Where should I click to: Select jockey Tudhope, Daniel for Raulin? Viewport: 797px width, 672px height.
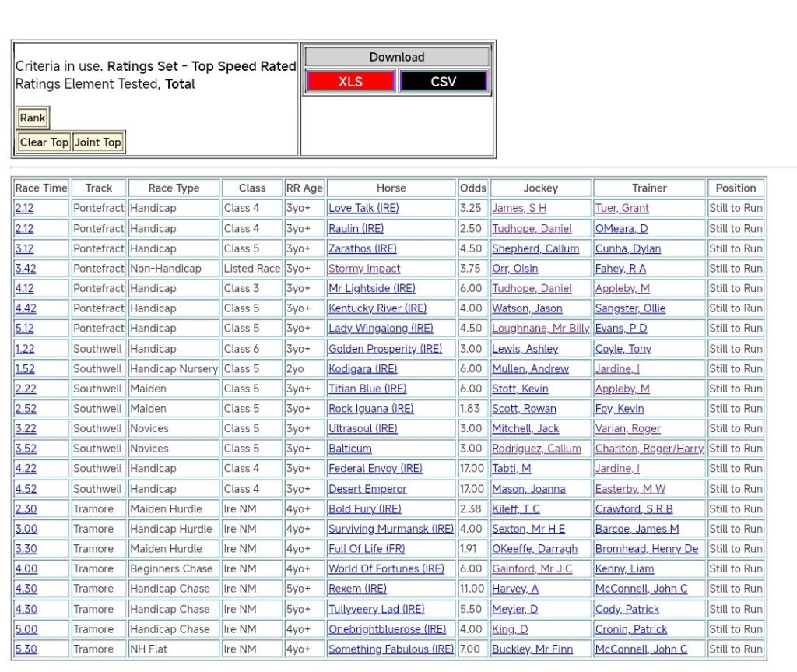(x=532, y=229)
